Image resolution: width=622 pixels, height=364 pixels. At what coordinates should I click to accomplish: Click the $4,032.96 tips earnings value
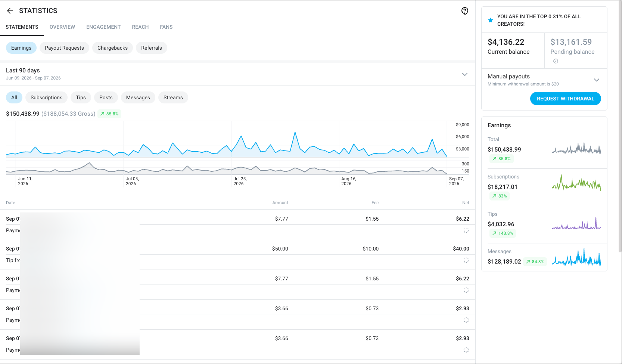point(501,224)
